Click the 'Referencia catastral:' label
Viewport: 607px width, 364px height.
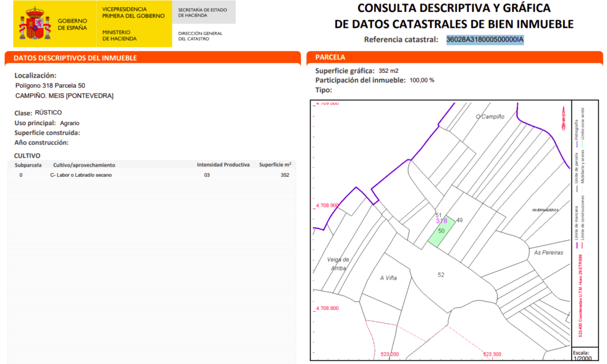click(x=401, y=40)
